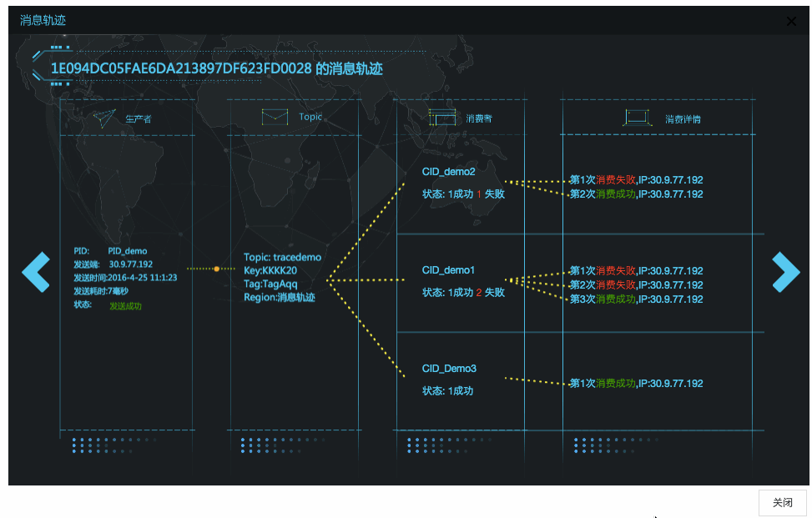Screen dimensions: 812x518
Task: Click the consumption details monitor icon
Action: pos(637,118)
